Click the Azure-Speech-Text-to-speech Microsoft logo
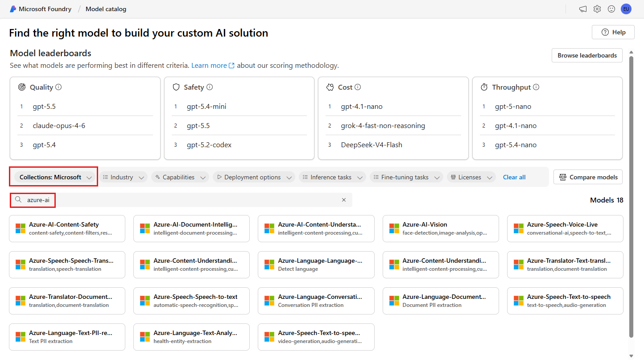 pos(519,301)
